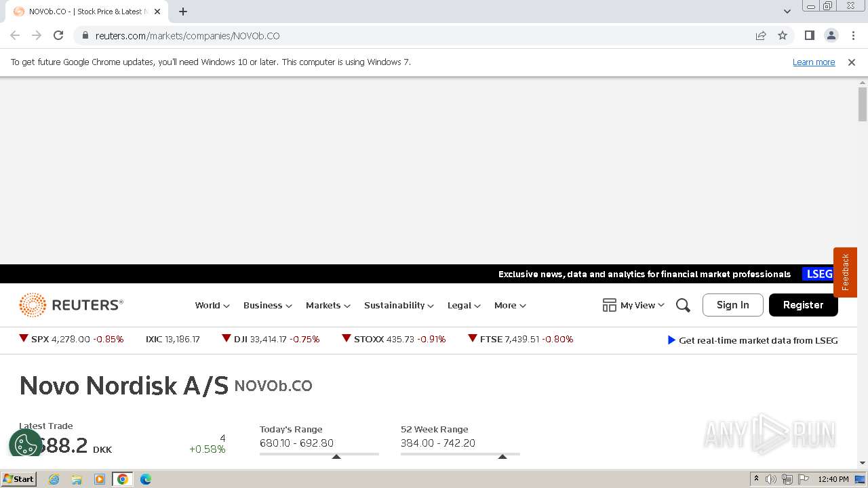Close the NOVOb.CO tab
Screen dimensions: 868x488
pos(157,12)
